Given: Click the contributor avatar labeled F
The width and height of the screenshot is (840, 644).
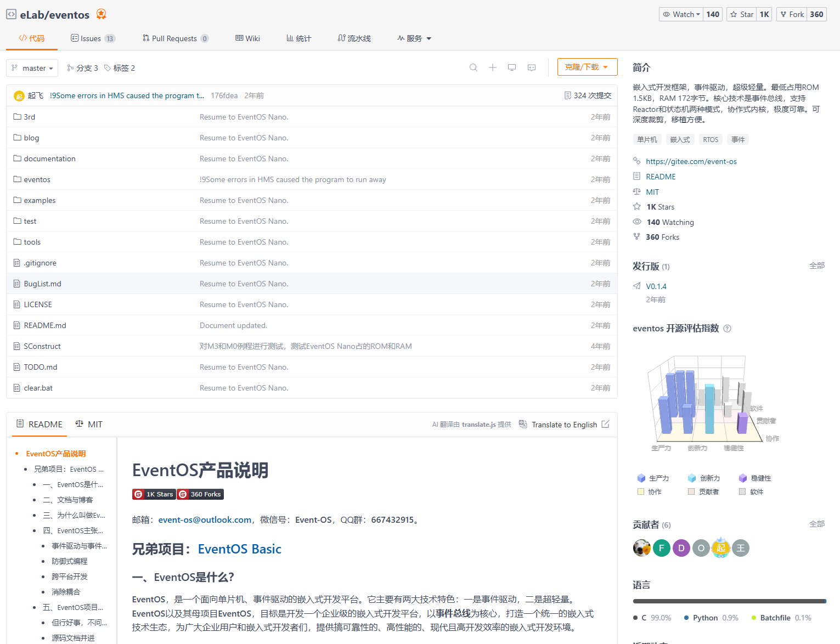Looking at the screenshot, I should point(661,547).
